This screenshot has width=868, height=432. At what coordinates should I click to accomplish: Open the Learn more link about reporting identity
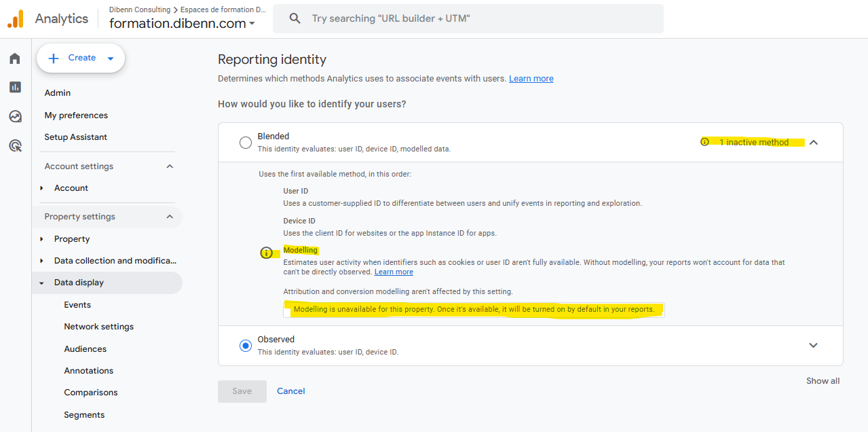(x=531, y=78)
